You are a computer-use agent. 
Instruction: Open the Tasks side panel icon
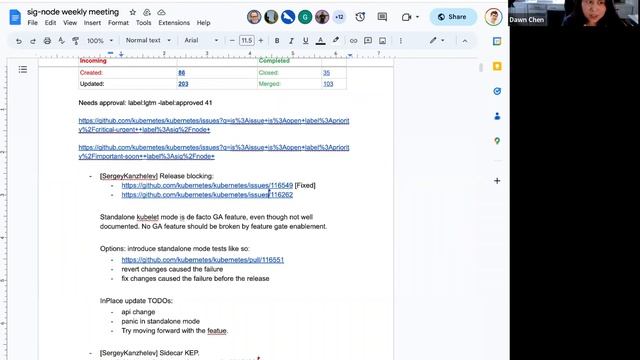pos(497,91)
